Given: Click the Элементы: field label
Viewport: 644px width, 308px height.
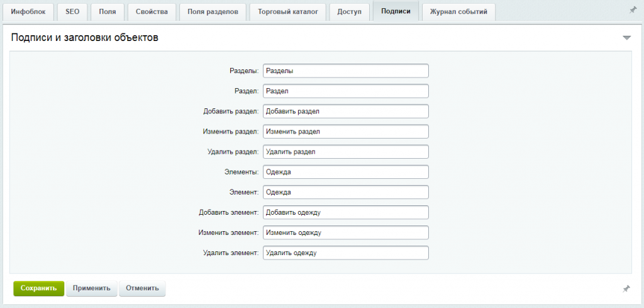Looking at the screenshot, I should (242, 172).
